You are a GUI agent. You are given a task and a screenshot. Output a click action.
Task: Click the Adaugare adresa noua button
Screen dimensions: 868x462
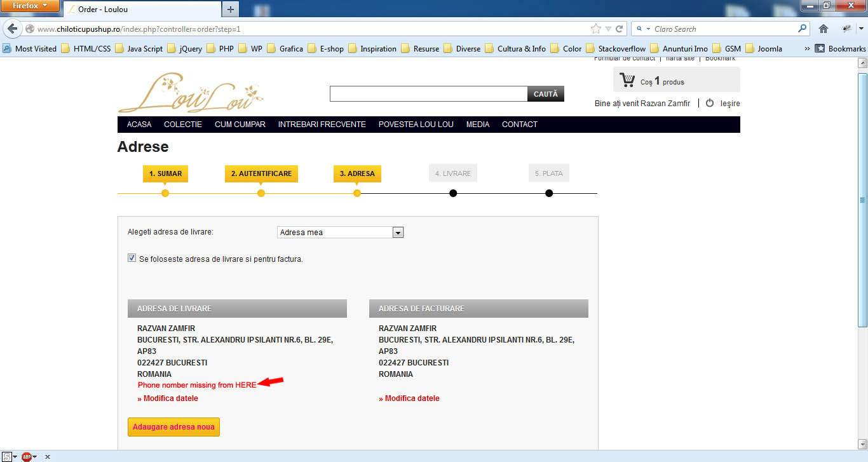pyautogui.click(x=173, y=427)
